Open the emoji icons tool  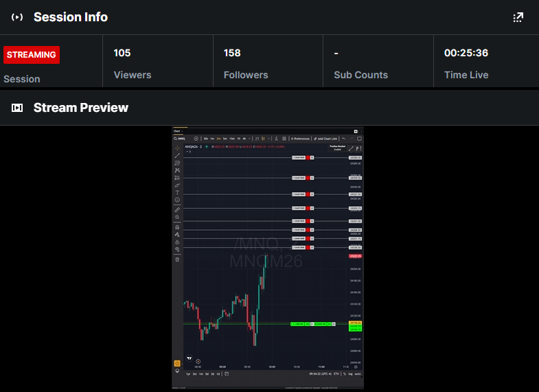pyautogui.click(x=177, y=200)
